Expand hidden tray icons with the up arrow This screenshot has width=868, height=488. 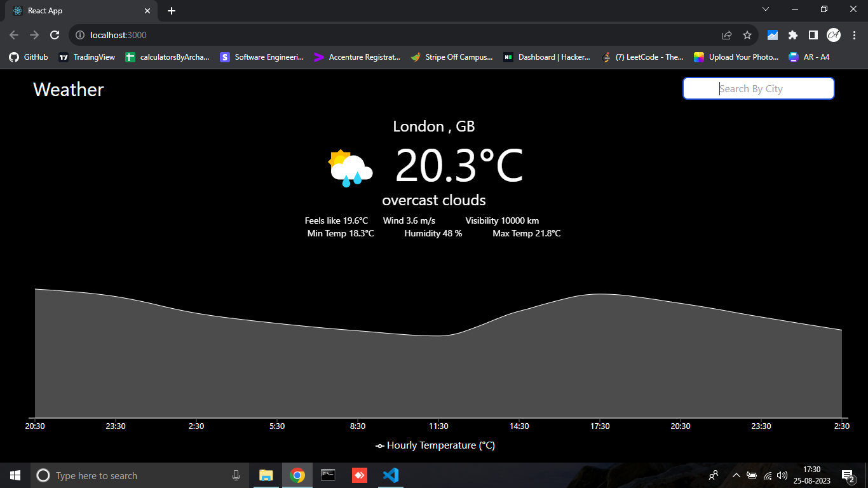(x=736, y=475)
